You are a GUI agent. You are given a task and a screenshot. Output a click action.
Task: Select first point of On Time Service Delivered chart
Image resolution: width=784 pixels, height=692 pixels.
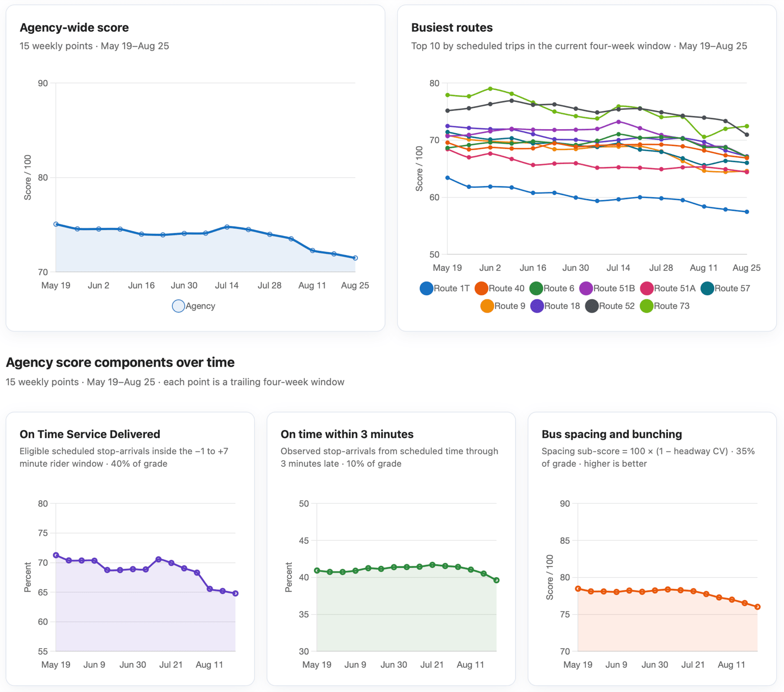(x=56, y=555)
